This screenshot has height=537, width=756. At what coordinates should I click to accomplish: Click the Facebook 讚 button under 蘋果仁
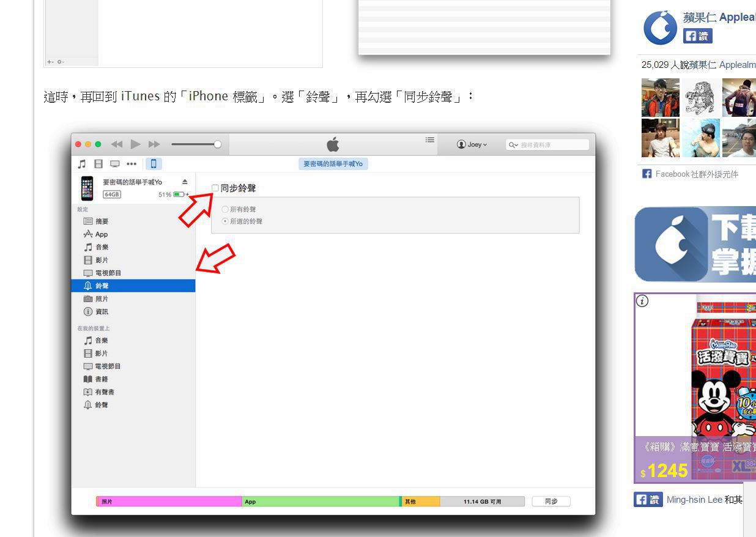[698, 36]
